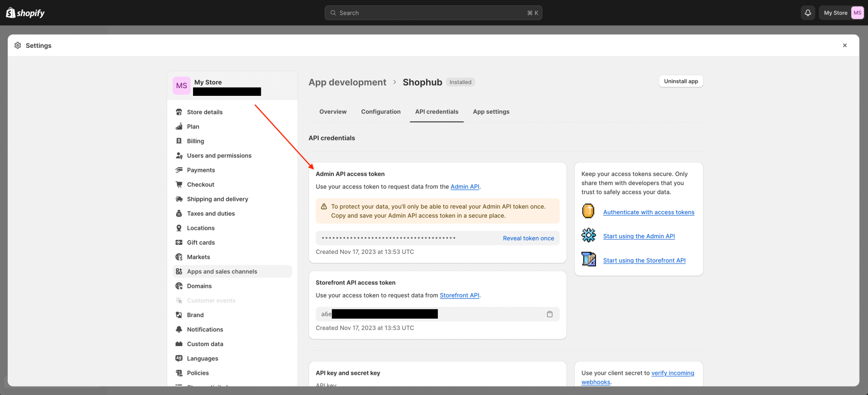Image resolution: width=868 pixels, height=395 pixels.
Task: Click the Markets icon in sidebar
Action: click(179, 256)
